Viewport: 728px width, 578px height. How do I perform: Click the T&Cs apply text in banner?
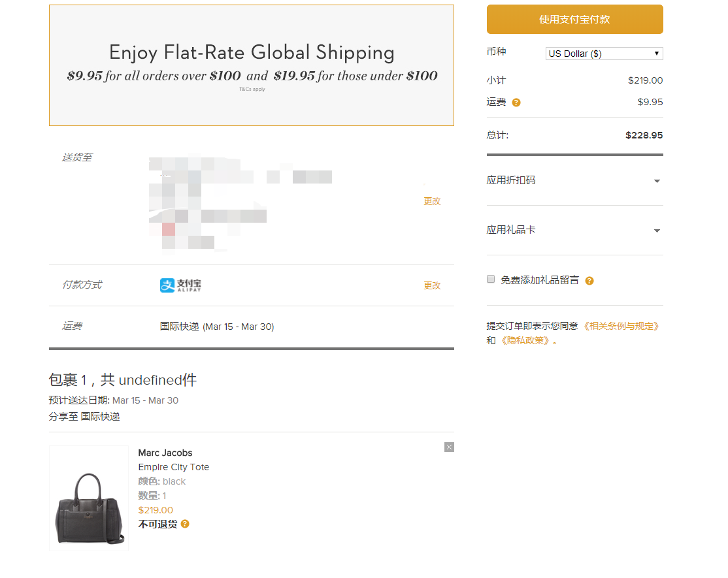point(252,89)
